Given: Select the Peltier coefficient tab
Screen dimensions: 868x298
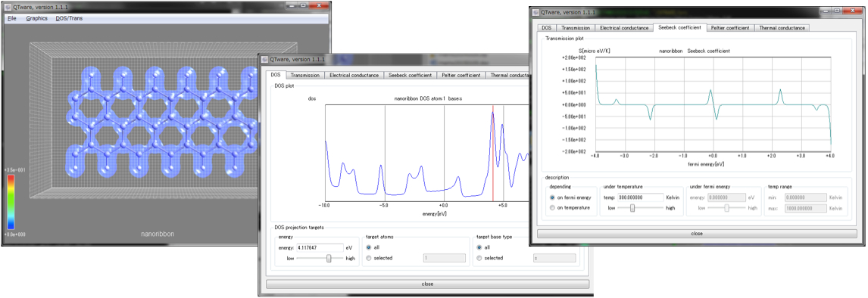Looking at the screenshot, I should 729,28.
